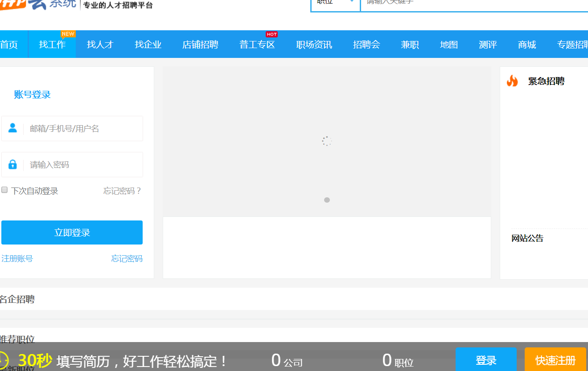Click the 登录 button in bottom banner

point(486,360)
